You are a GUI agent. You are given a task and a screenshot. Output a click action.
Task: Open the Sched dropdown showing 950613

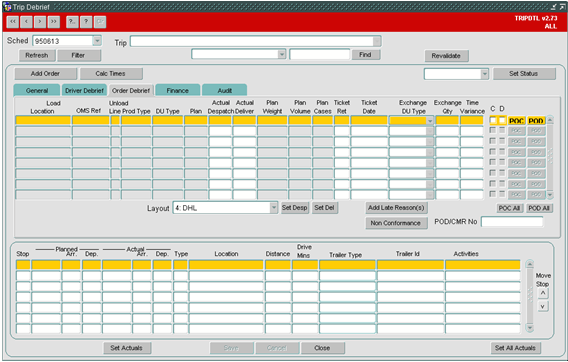(x=97, y=41)
